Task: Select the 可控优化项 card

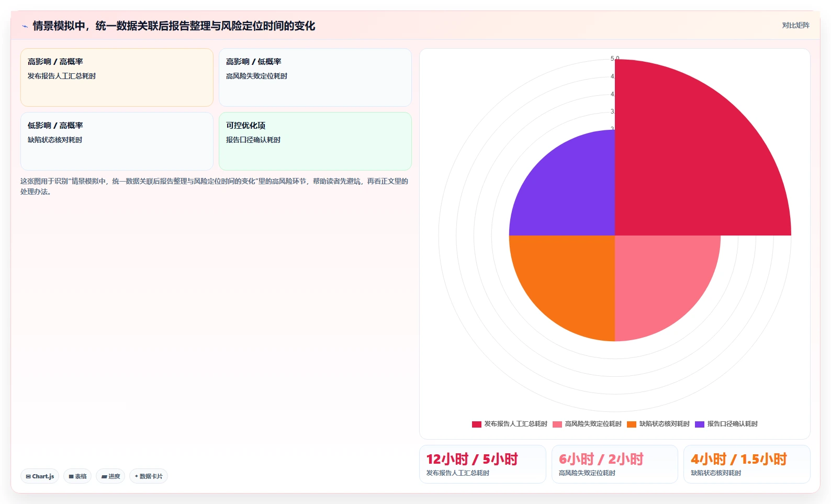Action: tap(315, 141)
